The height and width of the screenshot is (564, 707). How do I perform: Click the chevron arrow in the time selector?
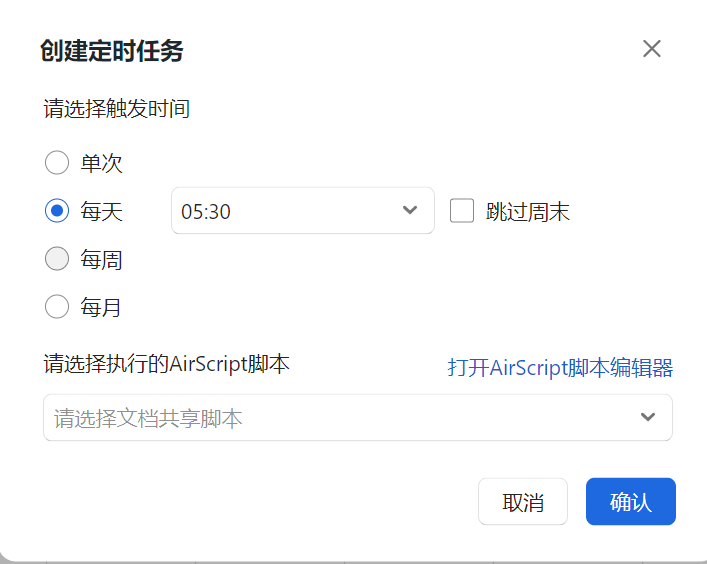coord(409,211)
